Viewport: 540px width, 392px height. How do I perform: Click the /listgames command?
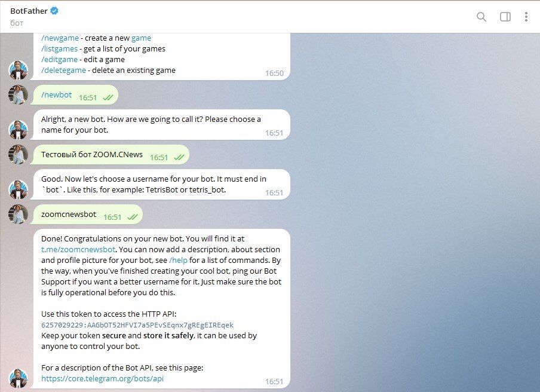[x=59, y=48]
